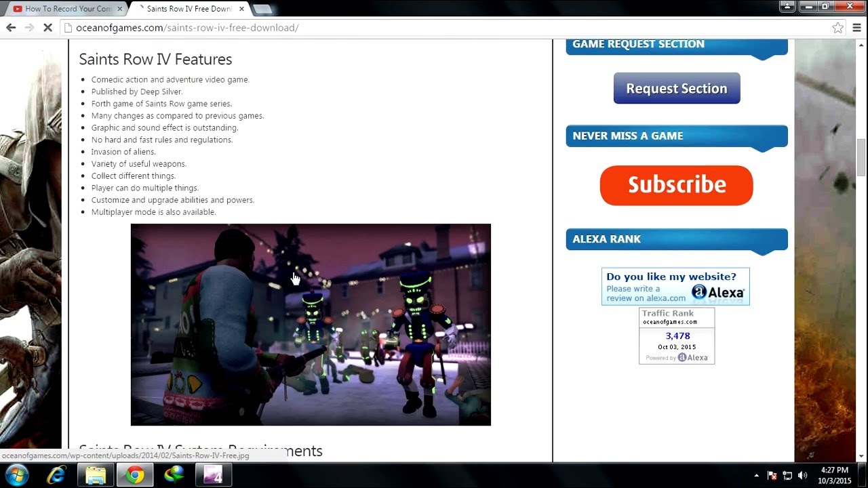
Task: Click the GAME REQUEST SECTION header
Action: point(677,46)
